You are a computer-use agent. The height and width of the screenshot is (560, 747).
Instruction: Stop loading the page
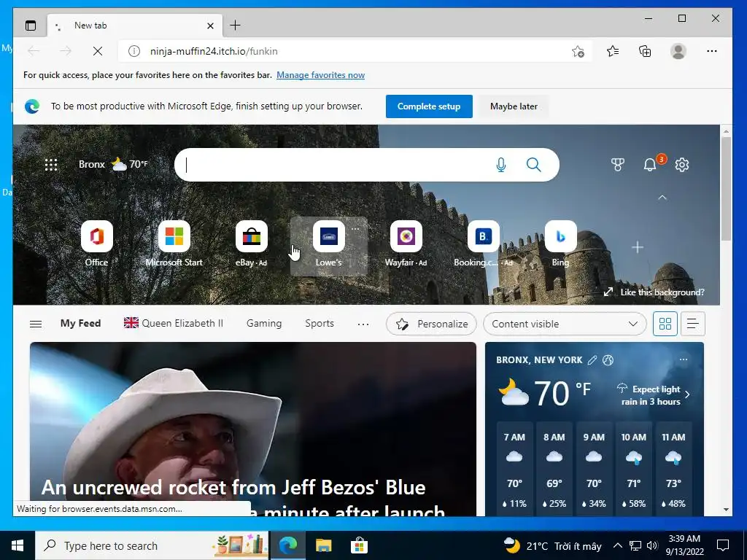98,51
